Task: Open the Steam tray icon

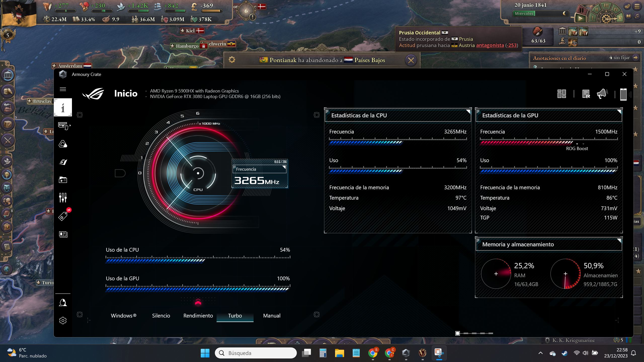Action: click(565, 353)
